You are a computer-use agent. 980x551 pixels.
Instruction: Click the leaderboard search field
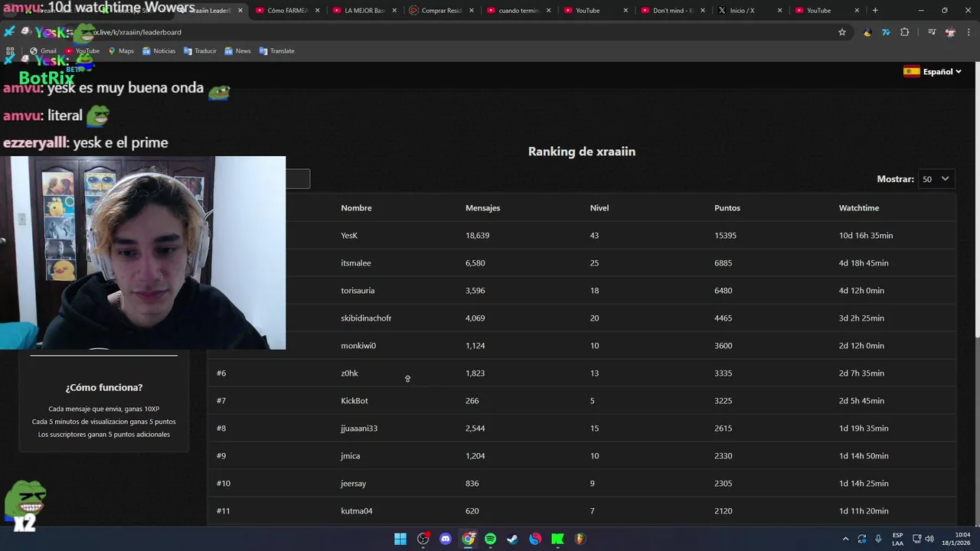[x=298, y=179]
